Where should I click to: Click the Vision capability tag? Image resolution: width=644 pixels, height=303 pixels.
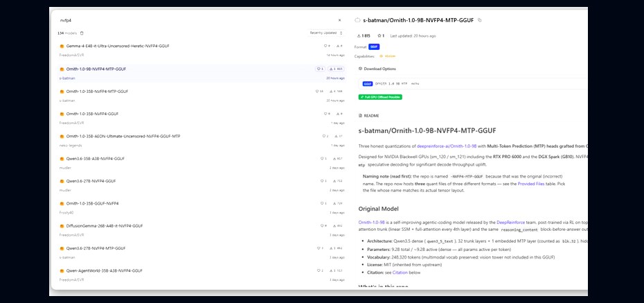(387, 56)
